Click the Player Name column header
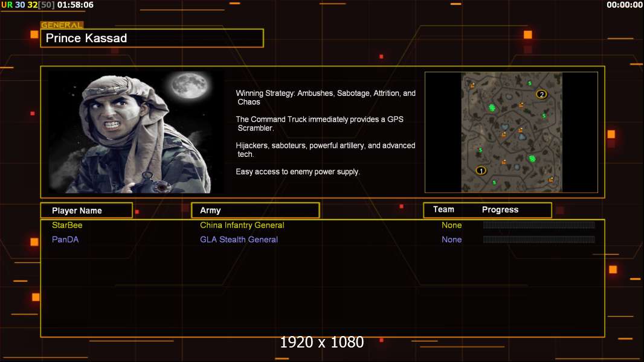This screenshot has height=362, width=644. [x=86, y=211]
